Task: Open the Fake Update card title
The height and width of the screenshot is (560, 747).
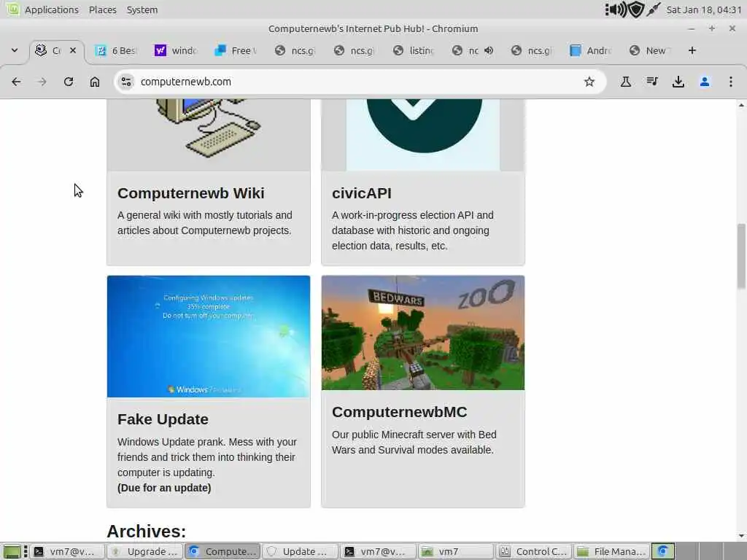Action: (163, 419)
